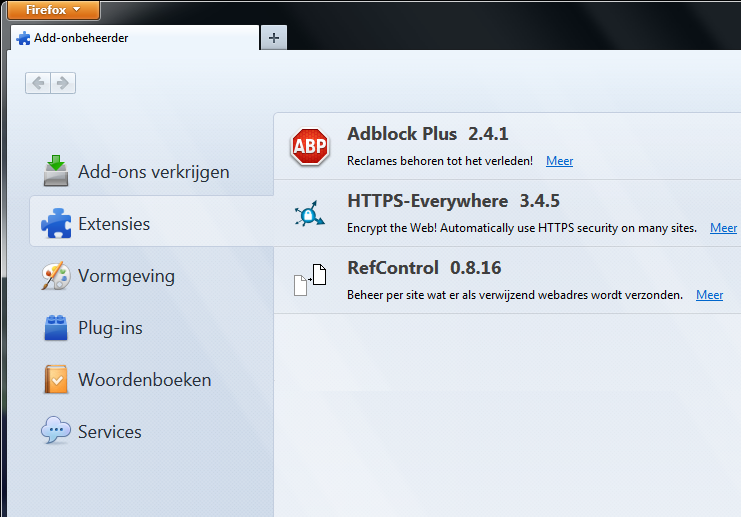Click the HTTPS-Everywhere extension icon

tap(310, 214)
